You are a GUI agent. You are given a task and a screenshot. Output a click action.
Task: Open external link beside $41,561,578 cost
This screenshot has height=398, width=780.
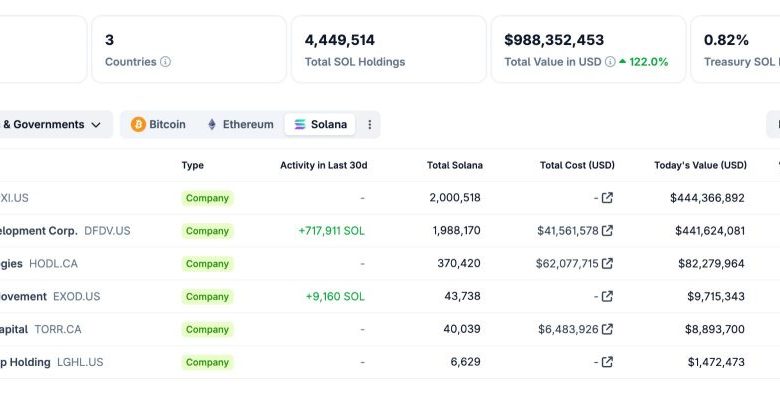[x=607, y=231]
